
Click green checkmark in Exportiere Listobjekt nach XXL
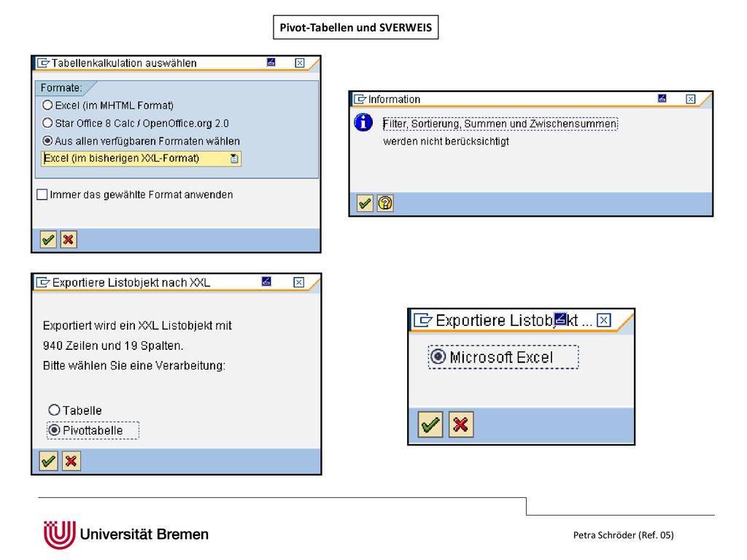click(x=48, y=461)
